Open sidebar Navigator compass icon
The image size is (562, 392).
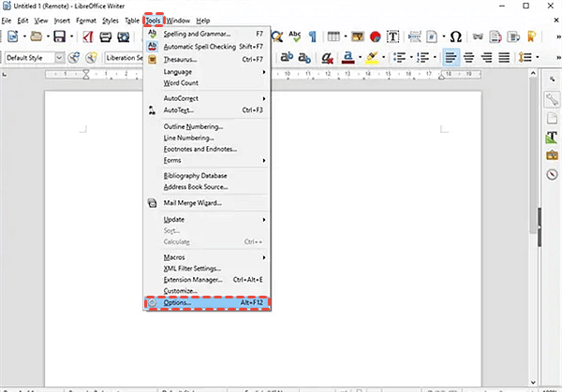pos(552,174)
